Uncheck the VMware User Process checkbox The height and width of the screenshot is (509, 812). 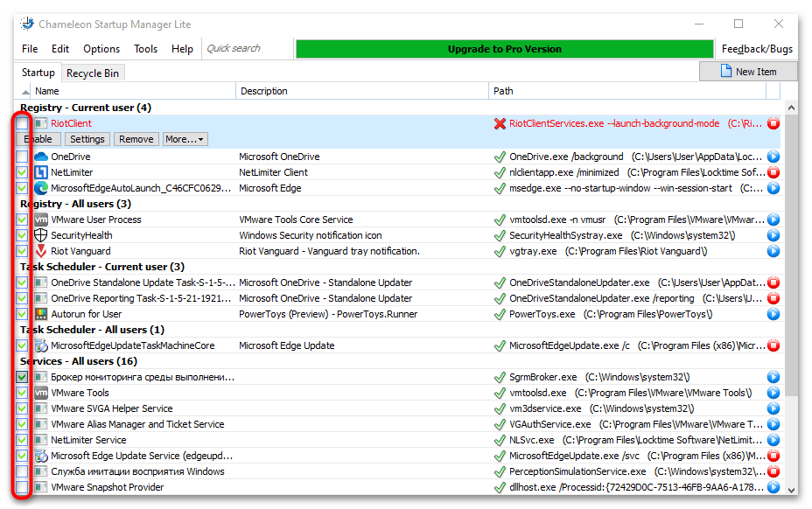coord(22,220)
